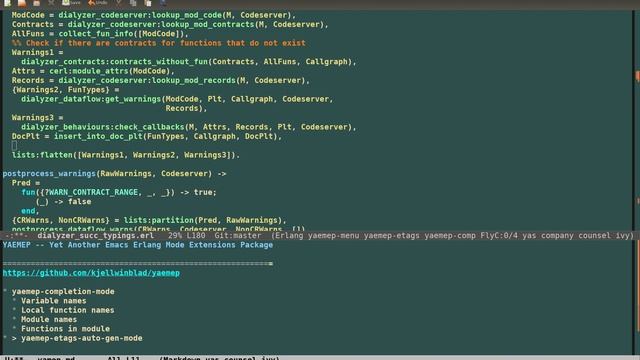640x360 pixels.
Task: Click the 'yaemep-etags-auto-gen-mode' list item
Action: (x=82, y=338)
